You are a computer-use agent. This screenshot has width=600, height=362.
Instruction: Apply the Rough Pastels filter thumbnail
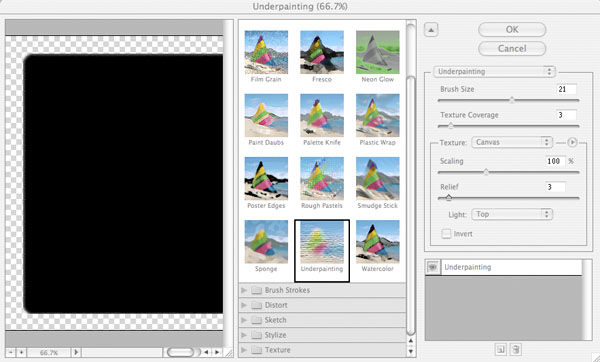pyautogui.click(x=322, y=179)
